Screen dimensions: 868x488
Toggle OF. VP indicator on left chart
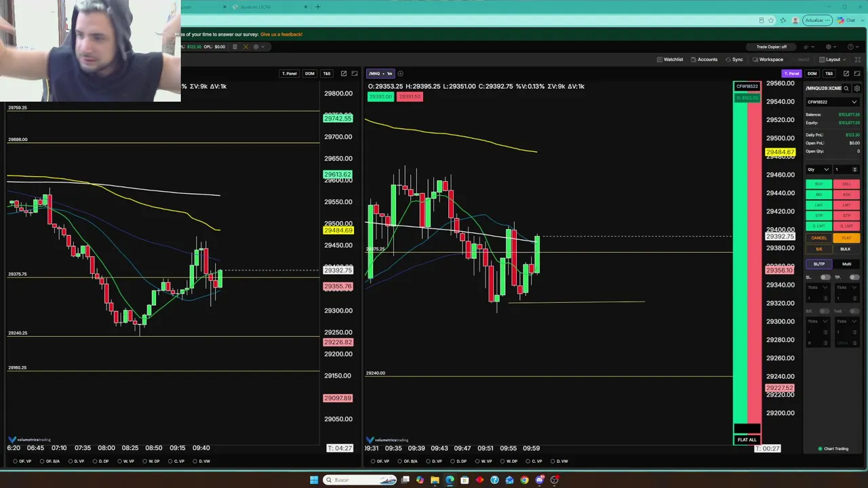(22, 462)
